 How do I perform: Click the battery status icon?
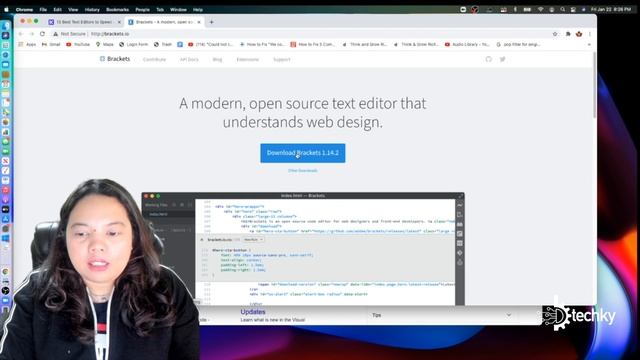coord(527,9)
